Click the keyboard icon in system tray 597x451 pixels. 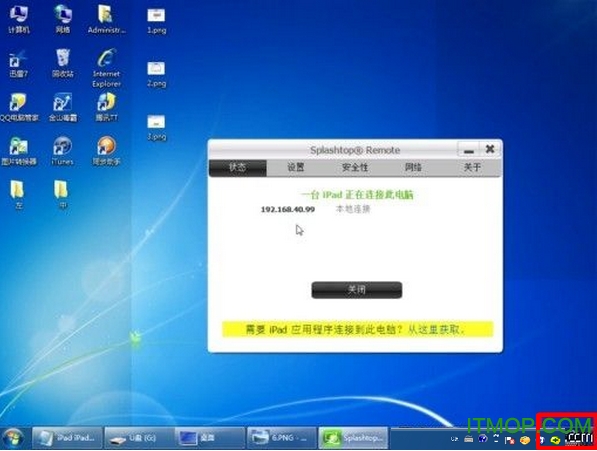[x=469, y=439]
